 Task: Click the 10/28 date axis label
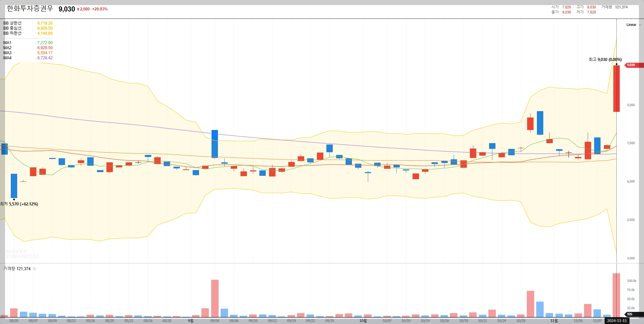pyautogui.click(x=521, y=321)
